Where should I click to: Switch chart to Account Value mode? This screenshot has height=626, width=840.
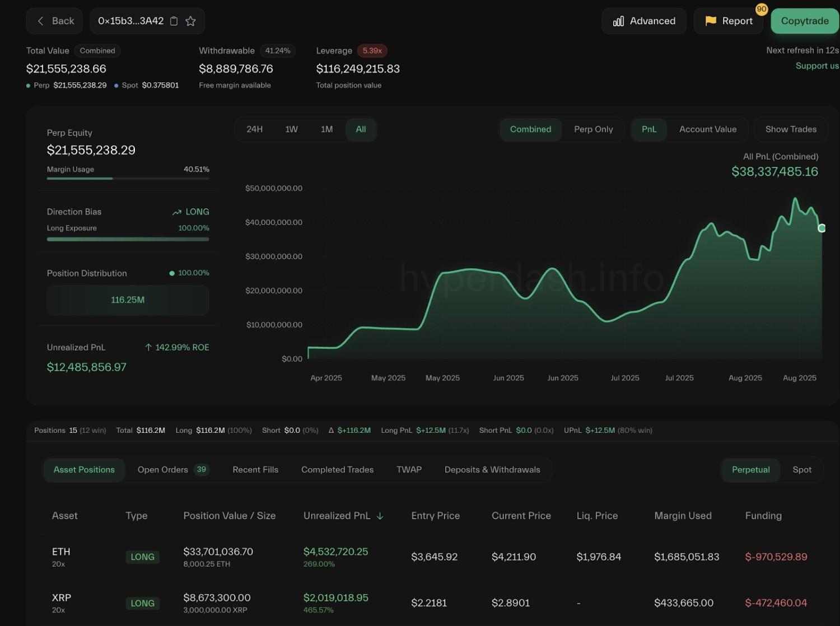[x=708, y=129]
